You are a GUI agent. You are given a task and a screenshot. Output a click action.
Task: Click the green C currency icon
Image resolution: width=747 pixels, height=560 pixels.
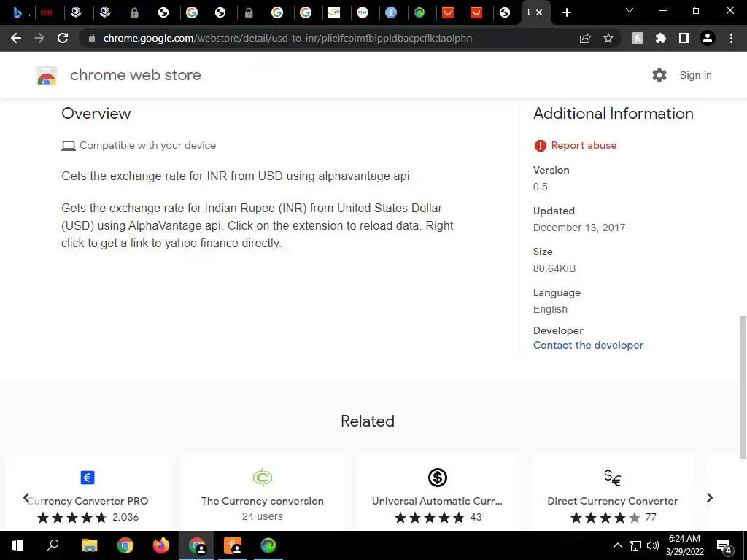pos(263,477)
